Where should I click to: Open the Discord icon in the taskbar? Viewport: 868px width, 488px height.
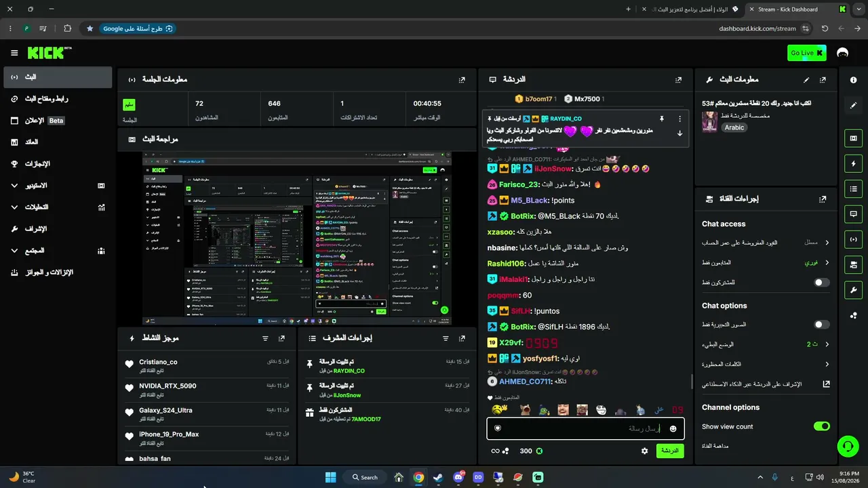(x=458, y=477)
